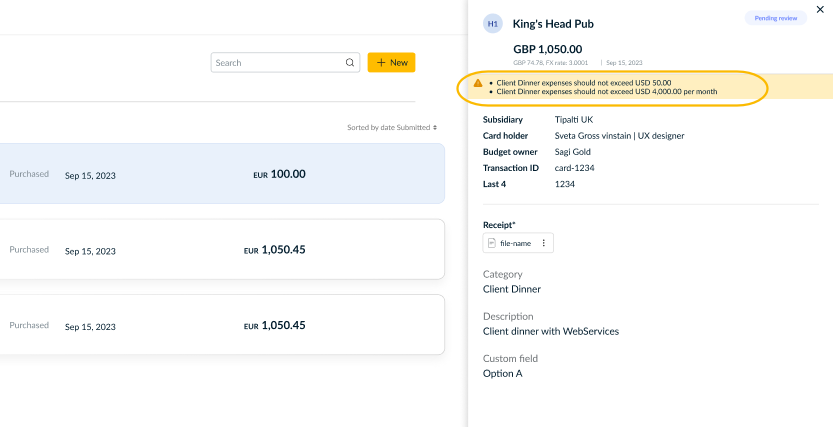Click the New button

[x=392, y=63]
